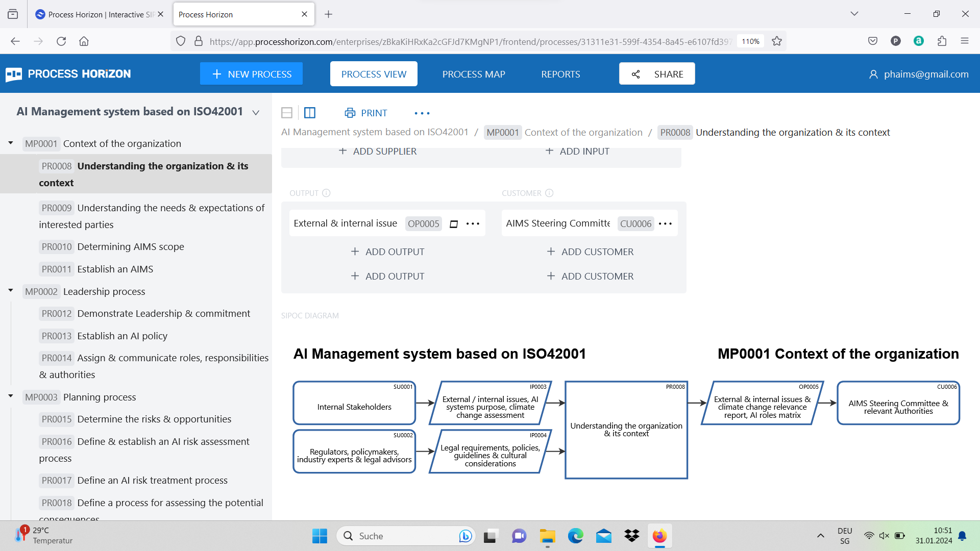Image resolution: width=980 pixels, height=551 pixels.
Task: Click the first ADD OUTPUT button
Action: 388,252
